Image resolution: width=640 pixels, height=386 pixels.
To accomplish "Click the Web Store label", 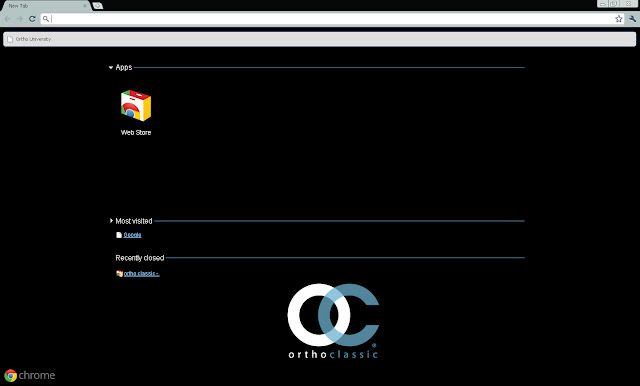I will pos(136,133).
